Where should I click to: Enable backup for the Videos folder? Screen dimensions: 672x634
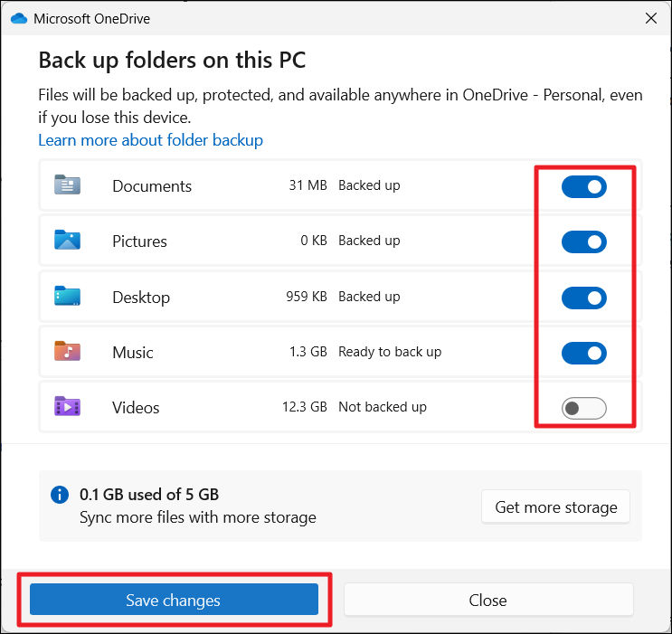(583, 409)
